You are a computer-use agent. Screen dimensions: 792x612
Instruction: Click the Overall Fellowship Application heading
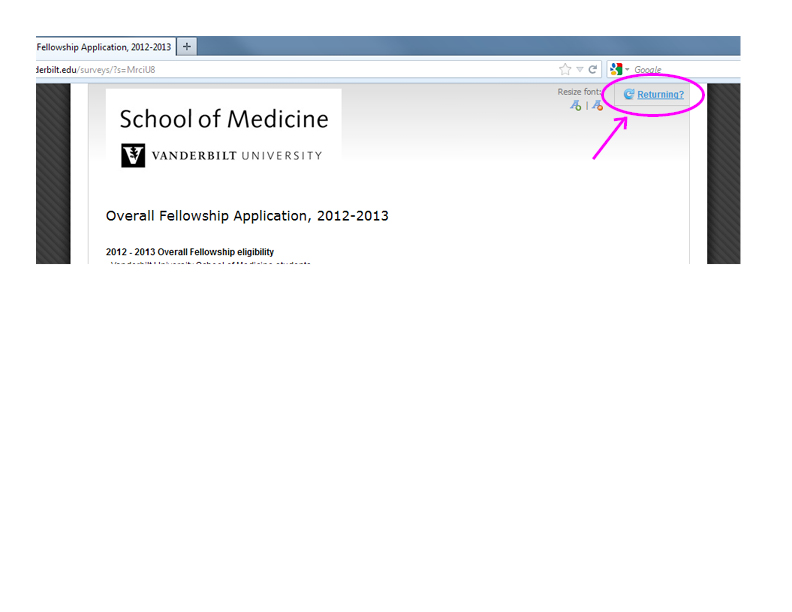(247, 216)
